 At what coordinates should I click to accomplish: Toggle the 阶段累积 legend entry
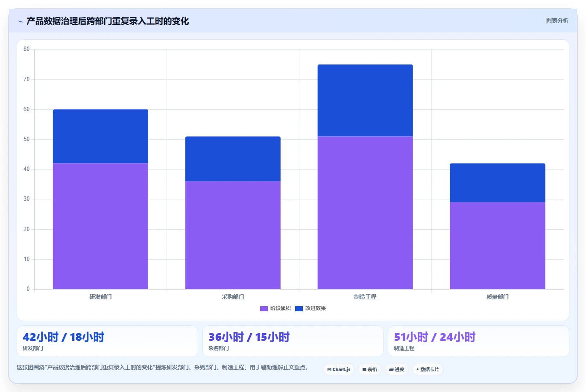[275, 308]
